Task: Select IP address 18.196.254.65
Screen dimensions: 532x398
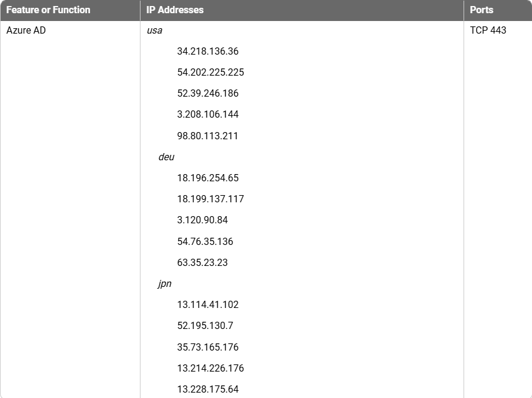Action: [208, 178]
